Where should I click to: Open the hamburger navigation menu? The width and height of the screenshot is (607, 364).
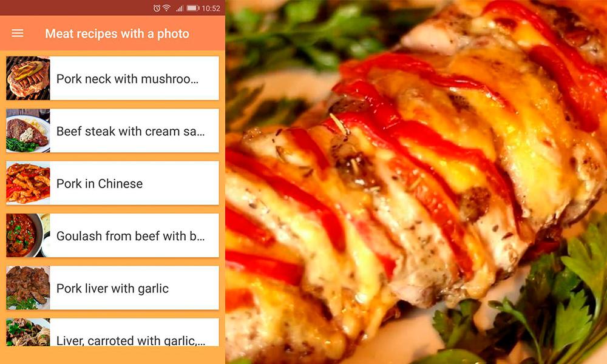pos(18,33)
